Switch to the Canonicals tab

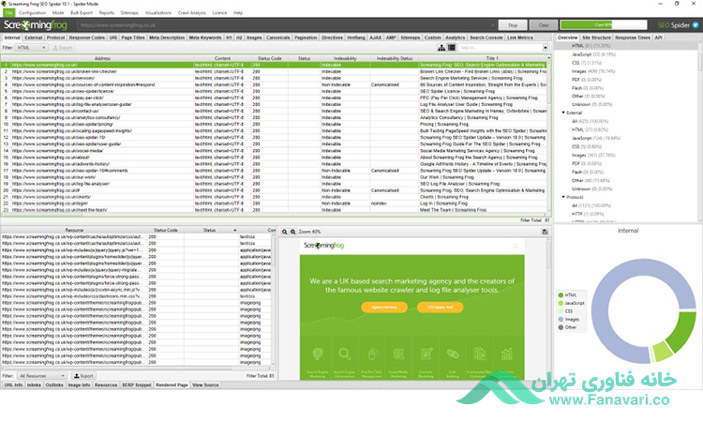pos(278,38)
